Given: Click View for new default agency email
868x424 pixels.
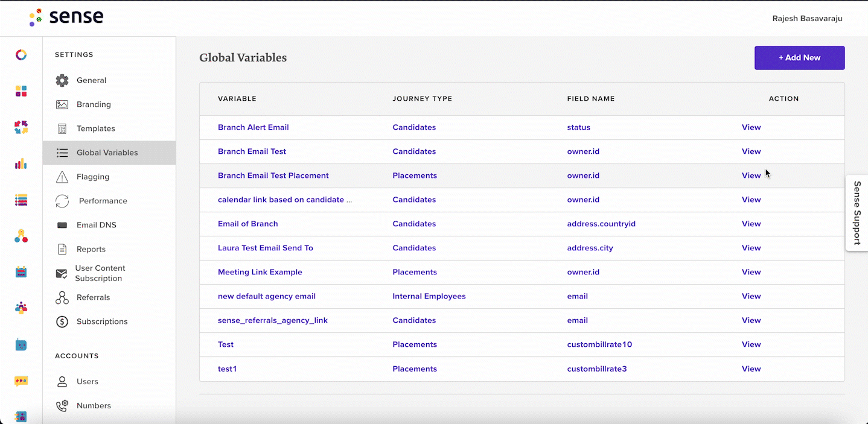Looking at the screenshot, I should (x=751, y=296).
